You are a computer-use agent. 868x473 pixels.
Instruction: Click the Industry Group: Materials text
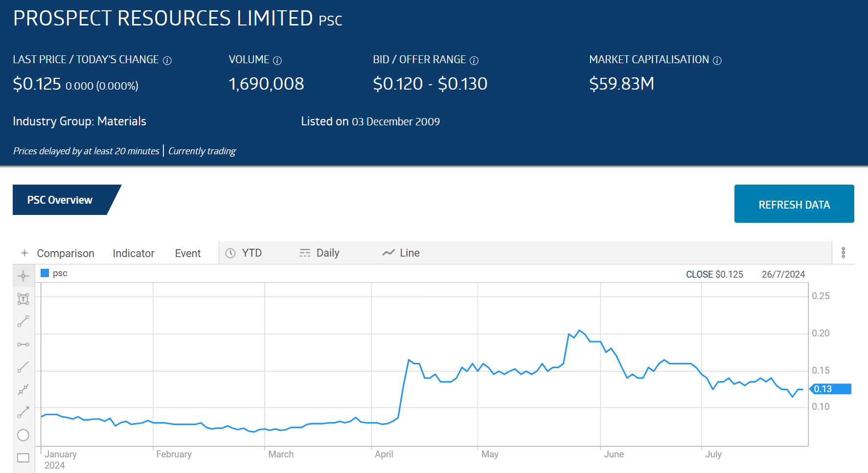pyautogui.click(x=79, y=121)
